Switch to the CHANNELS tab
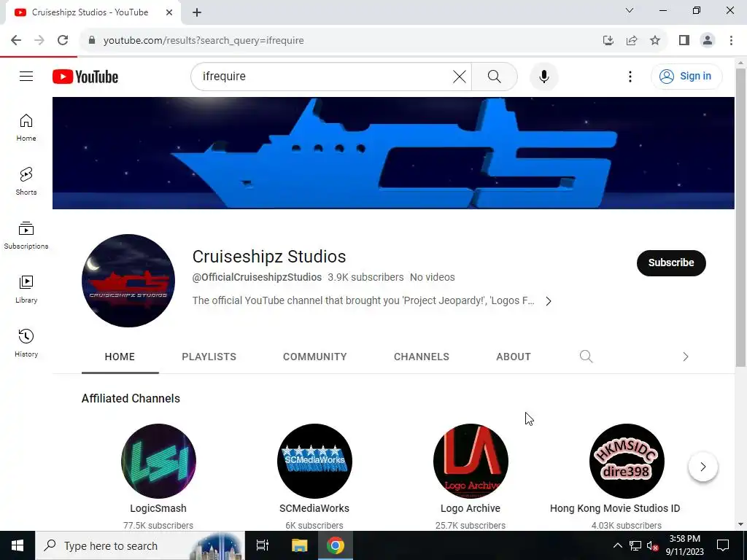 point(422,356)
